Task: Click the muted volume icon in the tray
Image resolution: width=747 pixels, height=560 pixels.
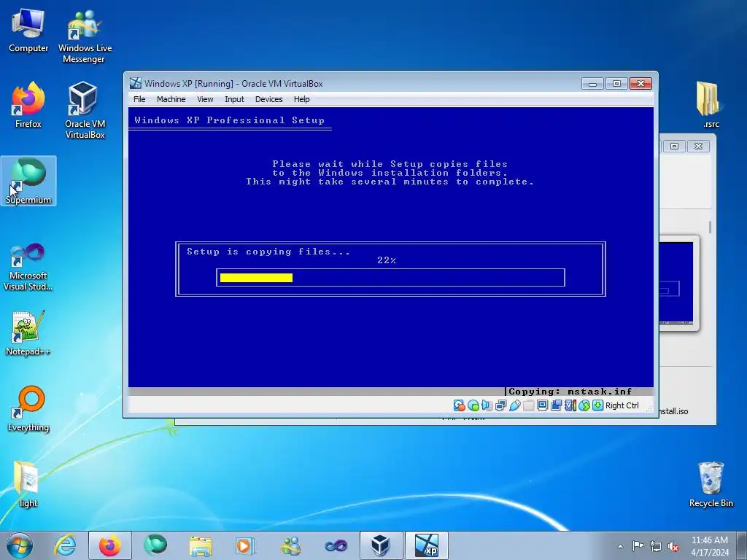Action: click(673, 546)
